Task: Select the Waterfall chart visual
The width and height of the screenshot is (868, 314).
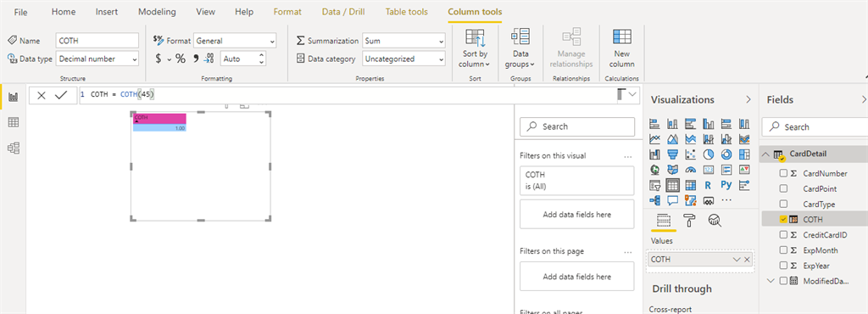Action: click(655, 154)
